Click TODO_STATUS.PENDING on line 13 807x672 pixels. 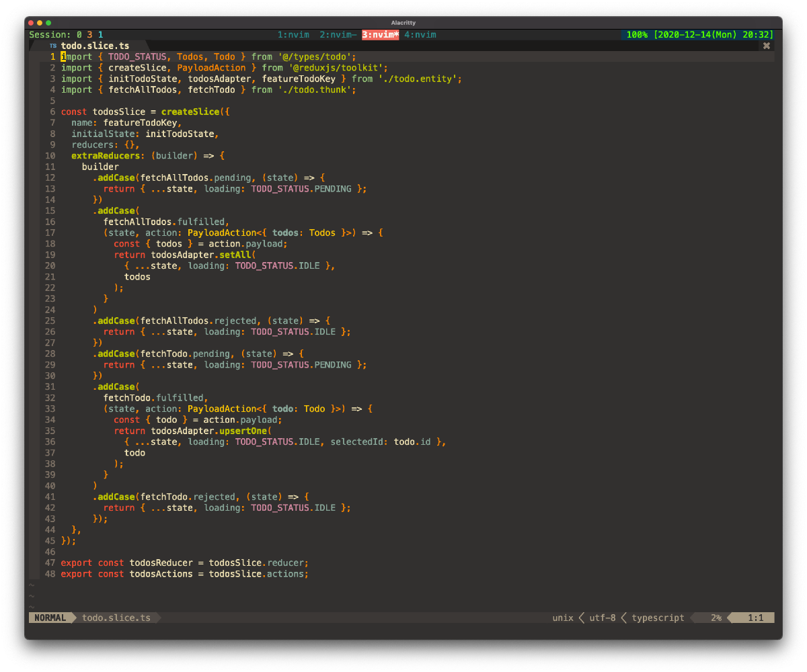point(301,189)
